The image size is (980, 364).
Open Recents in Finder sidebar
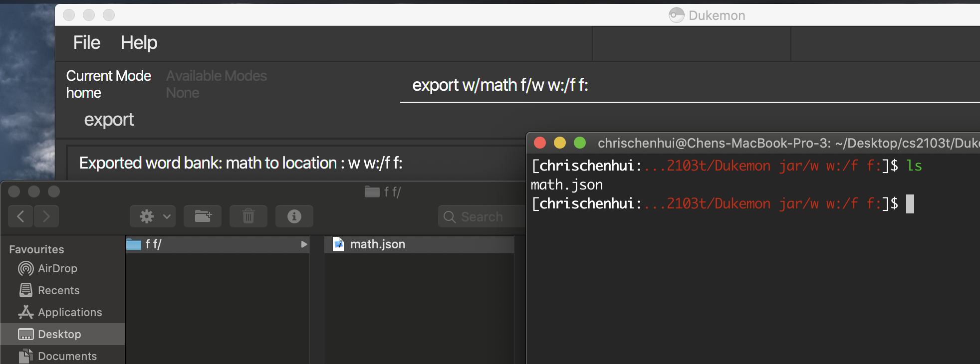pos(49,290)
